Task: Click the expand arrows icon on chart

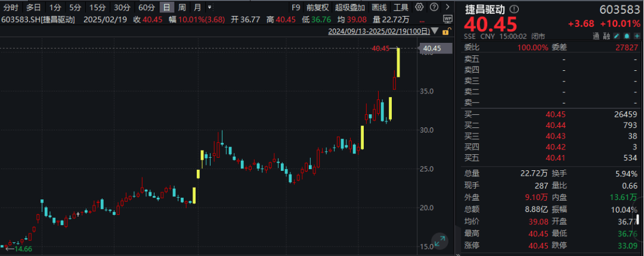Action: 439,241
